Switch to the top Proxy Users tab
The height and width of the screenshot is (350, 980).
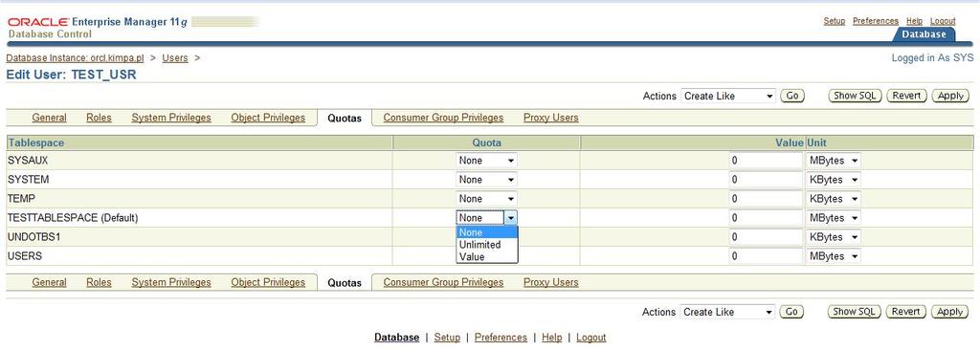(x=550, y=118)
